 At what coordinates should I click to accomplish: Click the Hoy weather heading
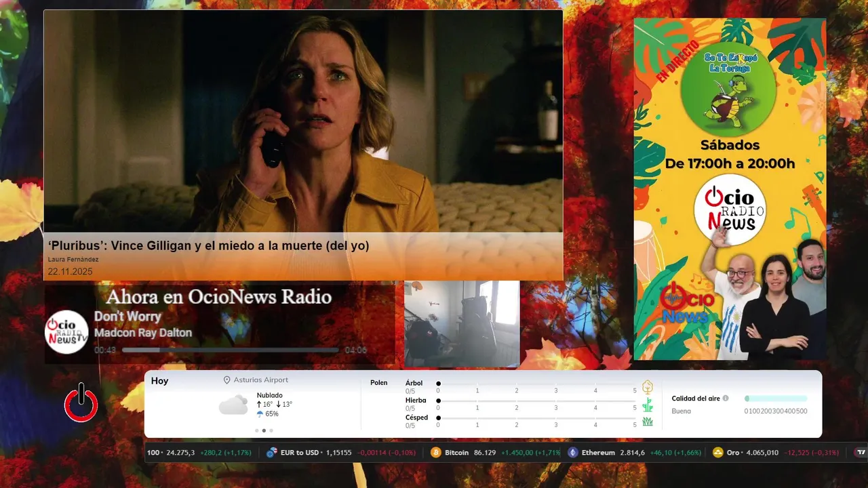(159, 381)
